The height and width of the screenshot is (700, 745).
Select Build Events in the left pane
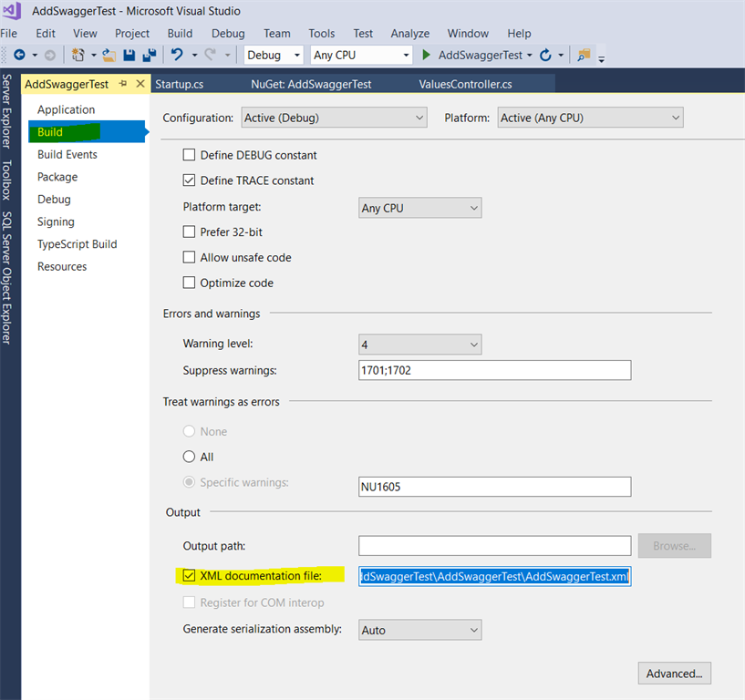tap(67, 154)
